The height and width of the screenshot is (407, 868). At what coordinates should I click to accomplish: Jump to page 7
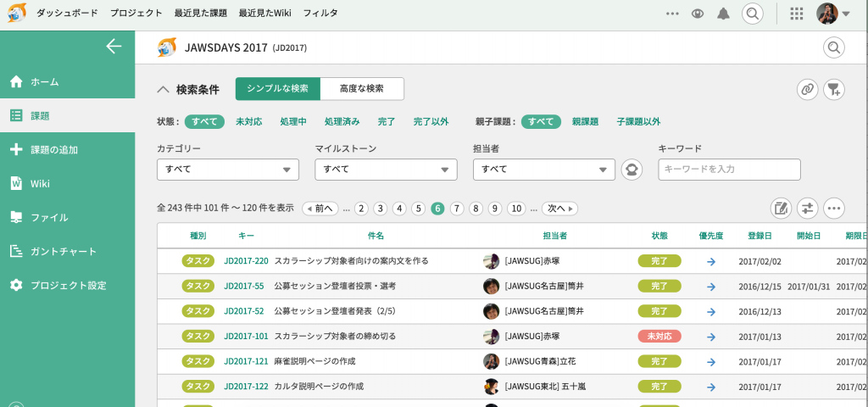457,209
